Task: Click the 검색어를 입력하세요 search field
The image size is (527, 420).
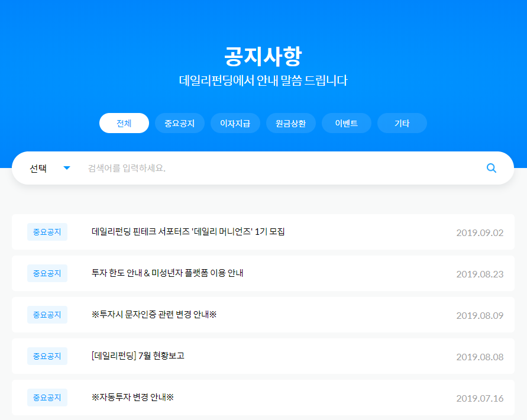Action: (x=282, y=168)
